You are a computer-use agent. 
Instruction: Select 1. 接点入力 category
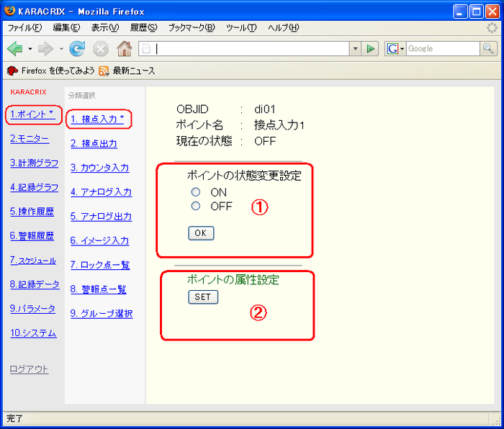pyautogui.click(x=97, y=119)
